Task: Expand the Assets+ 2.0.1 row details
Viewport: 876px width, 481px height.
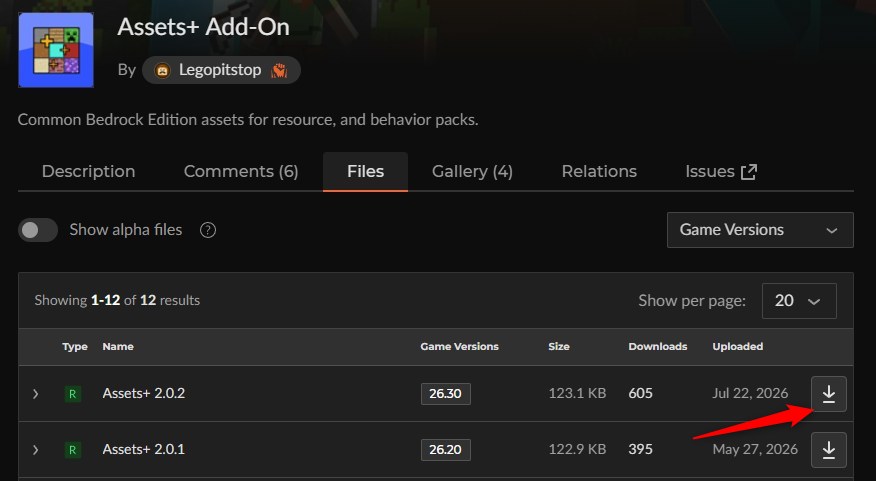Action: (36, 450)
